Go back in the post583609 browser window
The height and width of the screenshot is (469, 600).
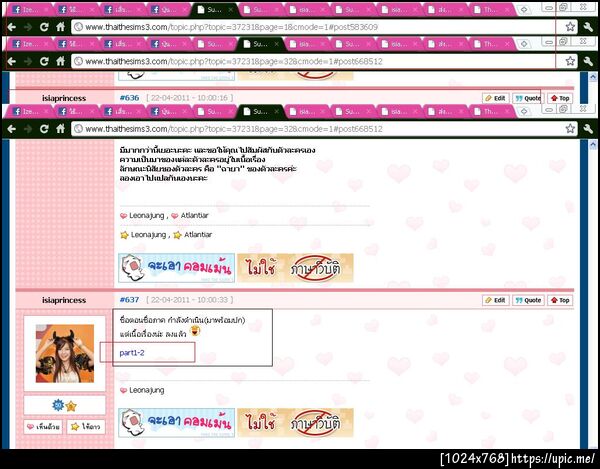(x=11, y=27)
